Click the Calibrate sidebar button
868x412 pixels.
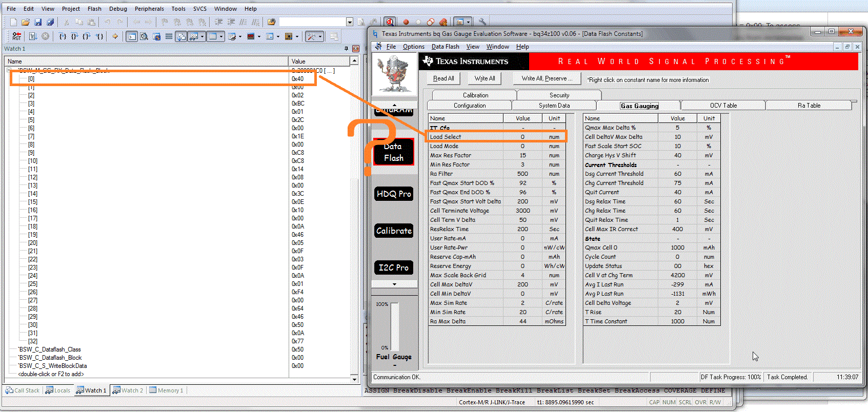[394, 231]
